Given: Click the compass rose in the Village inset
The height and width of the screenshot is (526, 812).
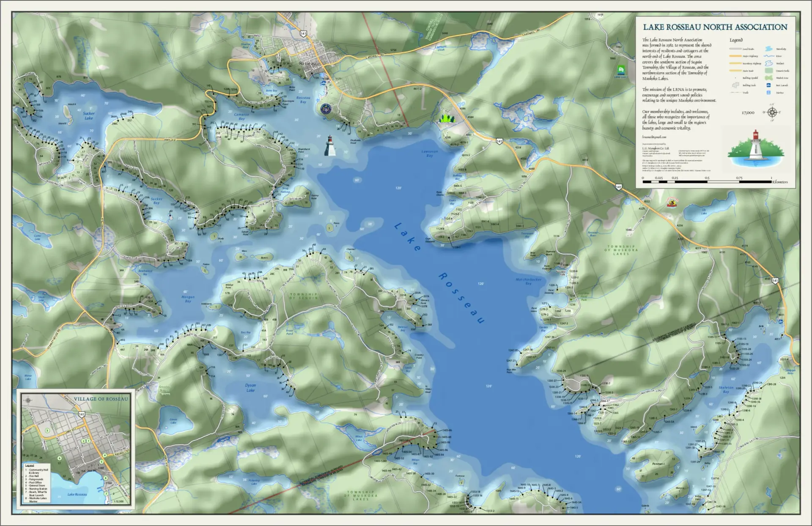Looking at the screenshot, I should [x=28, y=400].
